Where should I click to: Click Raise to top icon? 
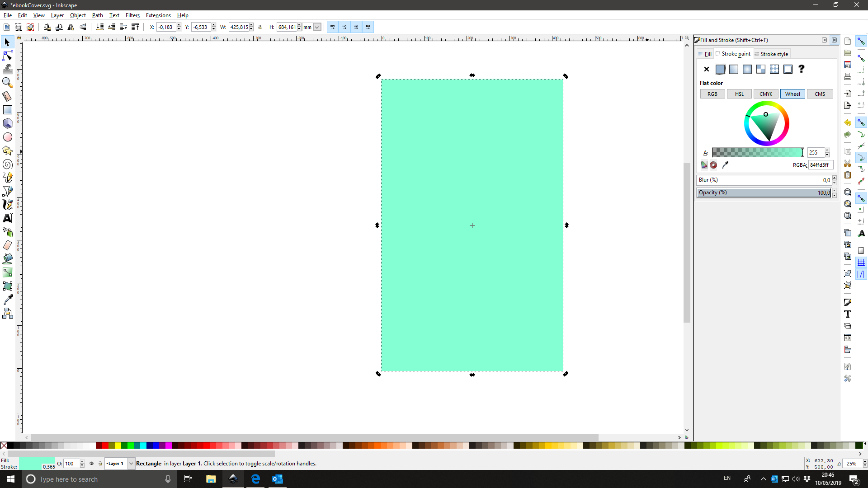point(135,27)
